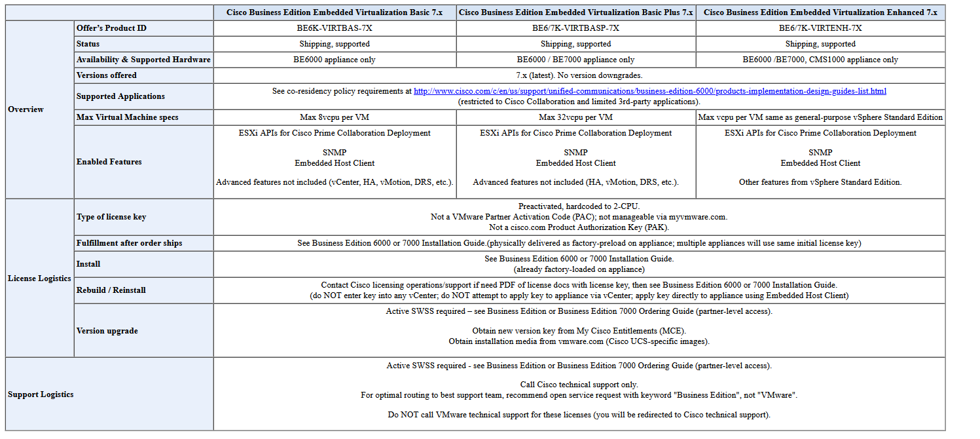Click 'Do NOT call VMware technical support' line
Image resolution: width=980 pixels, height=439 pixels.
click(579, 415)
